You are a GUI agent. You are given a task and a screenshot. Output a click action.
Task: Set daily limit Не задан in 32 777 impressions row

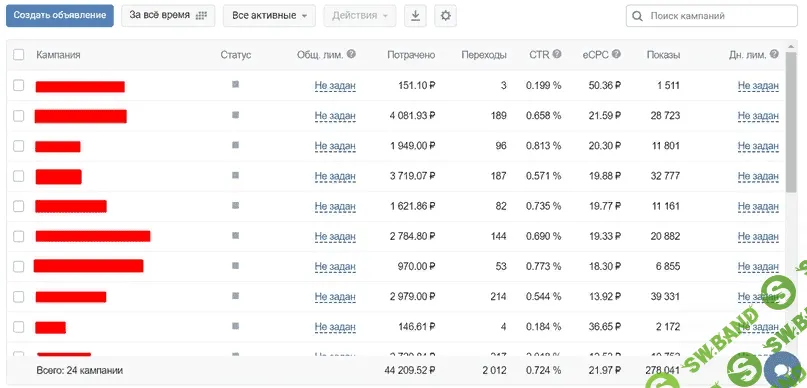(758, 176)
